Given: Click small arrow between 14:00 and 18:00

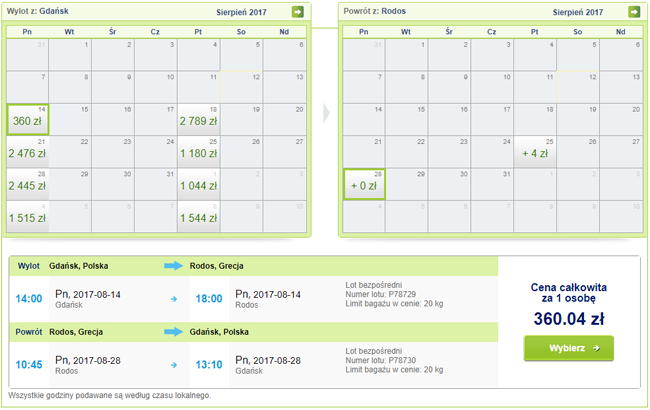Looking at the screenshot, I should point(175,298).
